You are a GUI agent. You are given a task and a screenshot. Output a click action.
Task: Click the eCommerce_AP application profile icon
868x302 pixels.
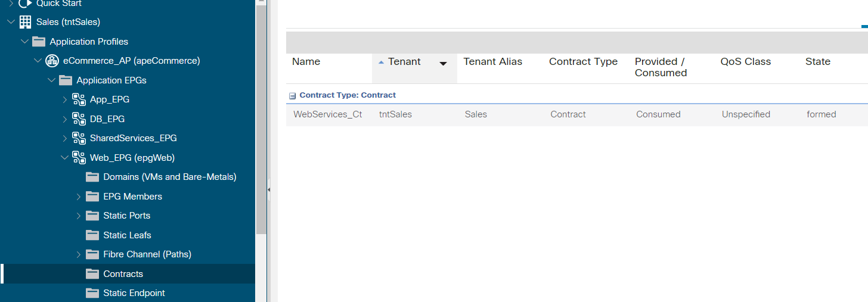[52, 61]
